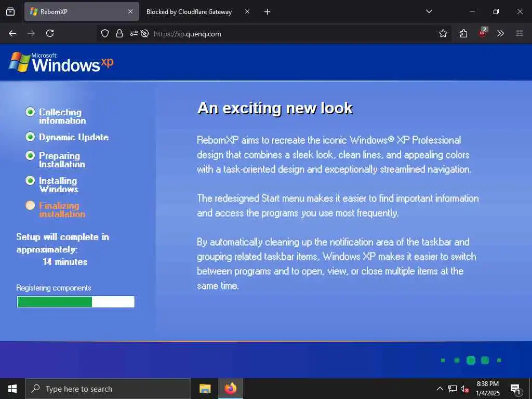Open the Extensions puzzle icon
532x399 pixels.
[x=463, y=33]
